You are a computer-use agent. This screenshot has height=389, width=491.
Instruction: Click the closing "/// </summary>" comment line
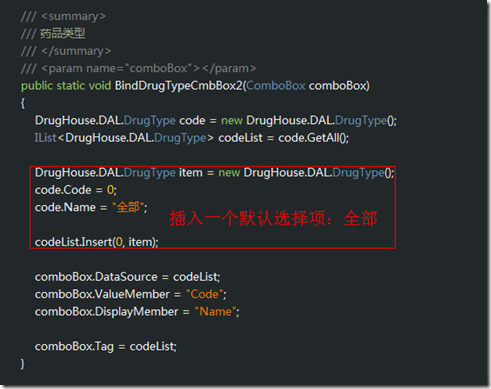pos(66,51)
